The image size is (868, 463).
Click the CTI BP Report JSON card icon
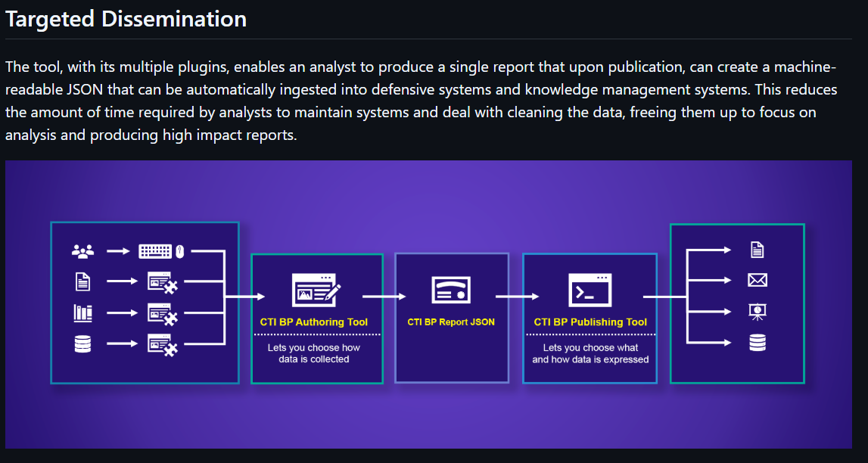point(452,290)
